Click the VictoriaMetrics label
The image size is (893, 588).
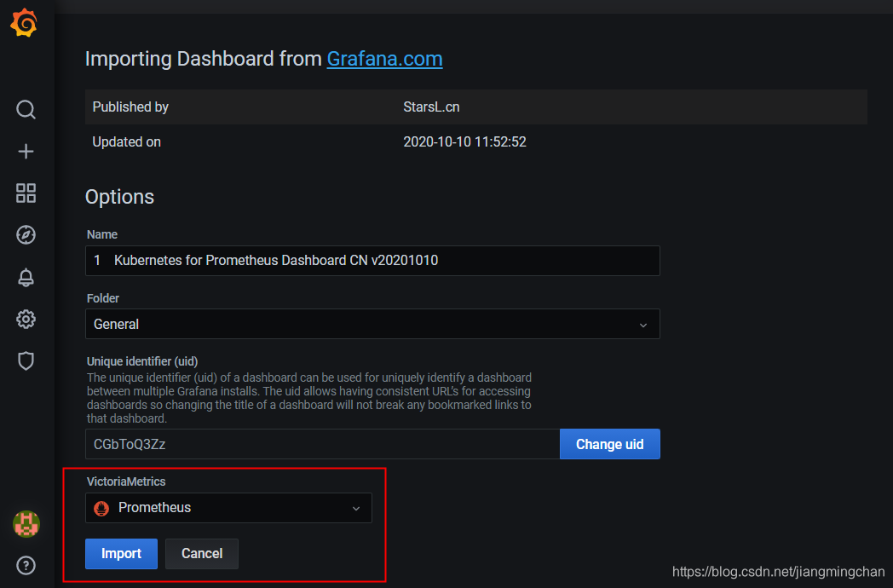[x=126, y=481]
